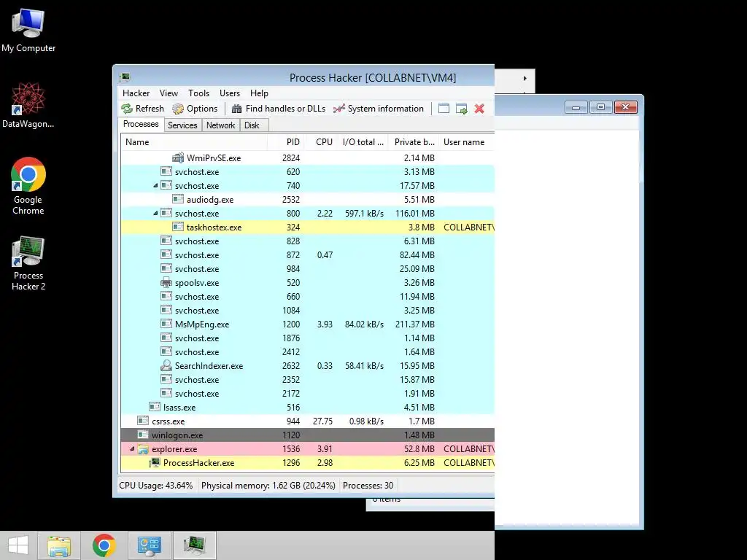This screenshot has width=747, height=560.
Task: Sort by PID column header
Action: pos(285,142)
